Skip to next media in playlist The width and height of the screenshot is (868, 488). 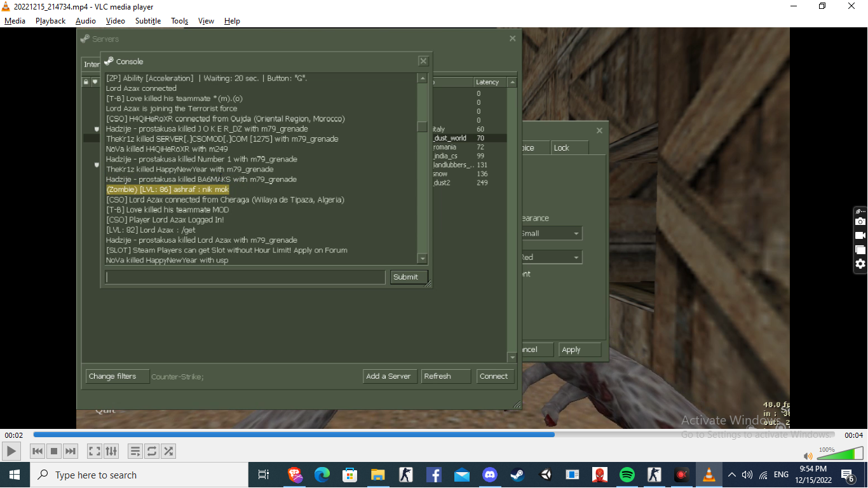tap(71, 451)
